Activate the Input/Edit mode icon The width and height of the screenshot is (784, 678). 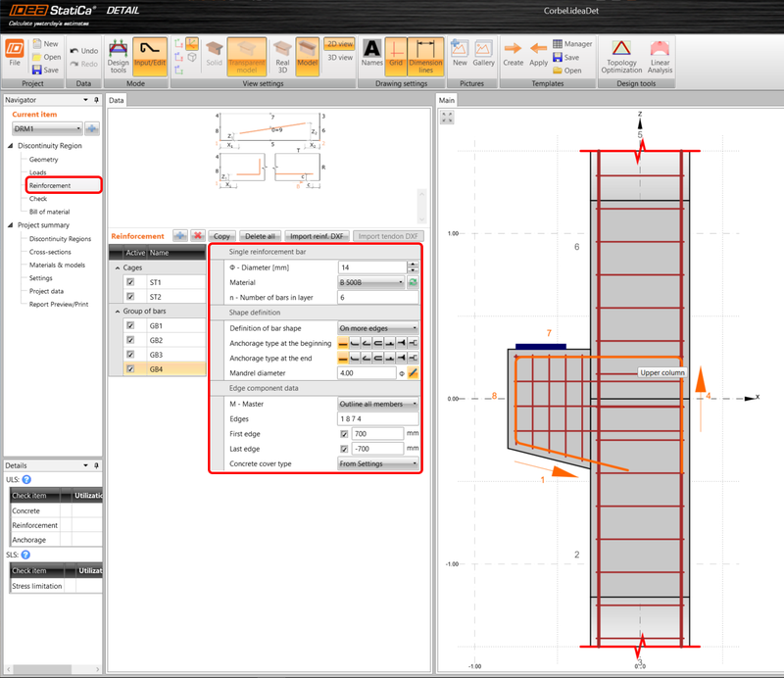149,56
